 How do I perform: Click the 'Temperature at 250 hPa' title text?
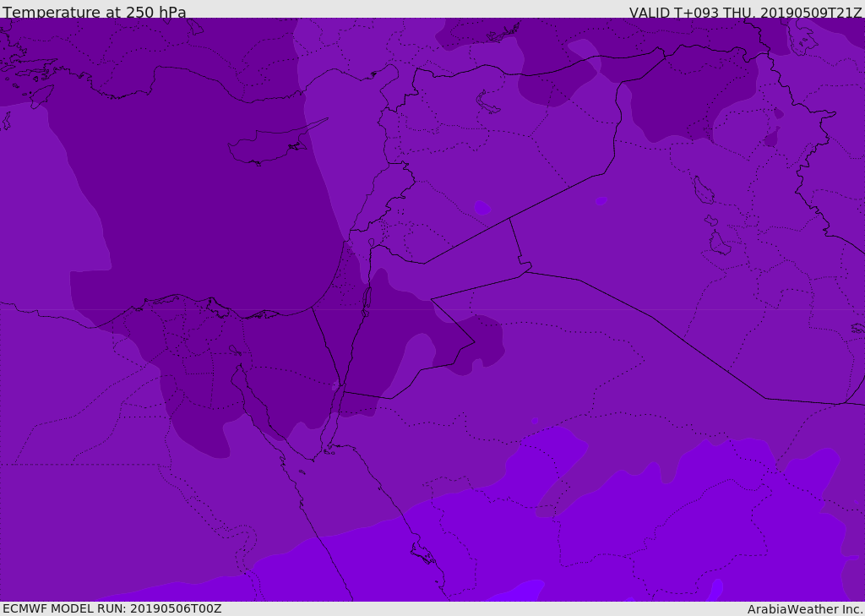point(95,12)
